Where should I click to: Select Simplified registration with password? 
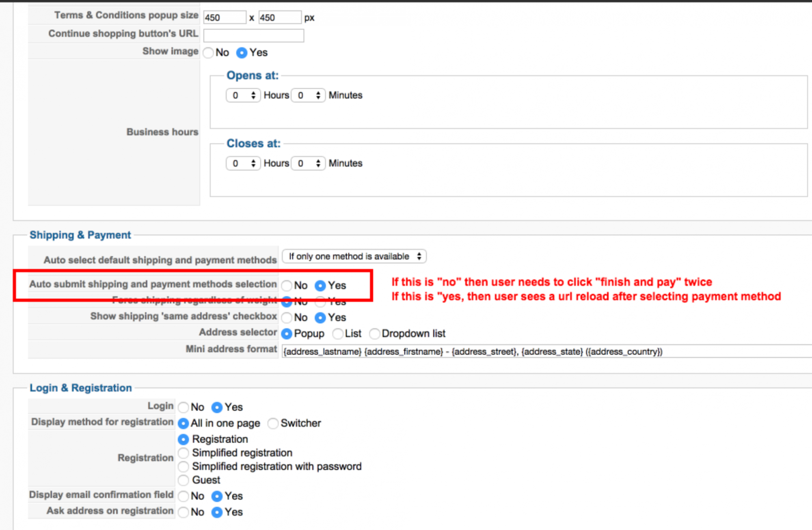[x=184, y=467]
